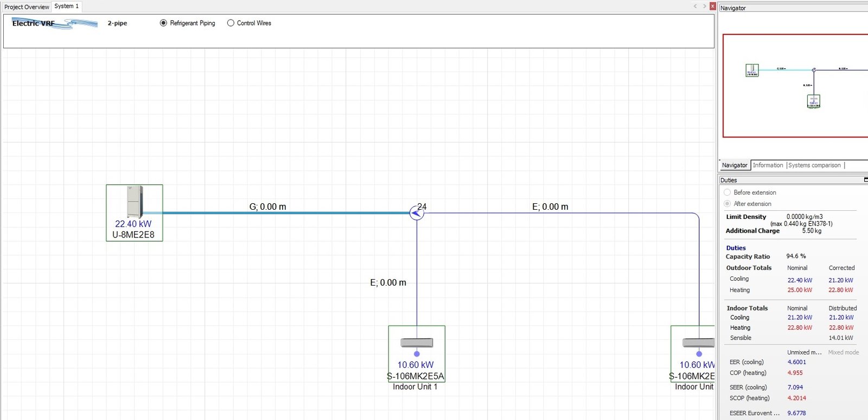Select the U-8ME2E8 outdoor unit icon

tap(135, 202)
